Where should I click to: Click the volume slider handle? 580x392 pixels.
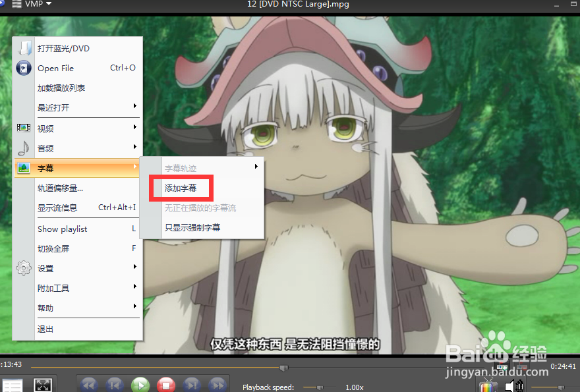561,387
